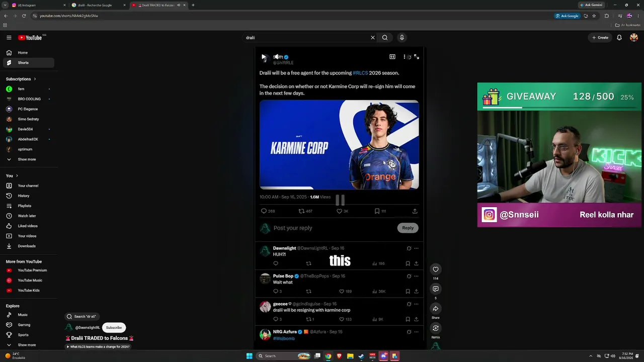Open the Davie504 subscription

[28, 129]
